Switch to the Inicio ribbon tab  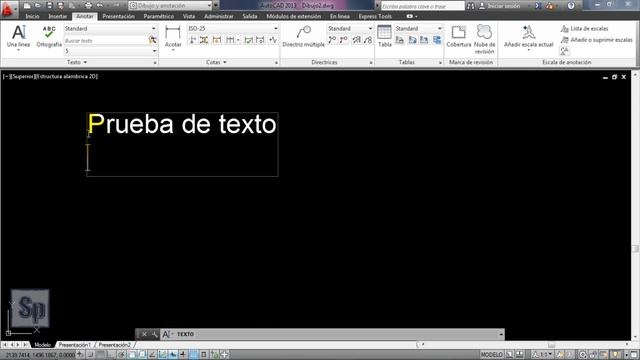(x=32, y=16)
